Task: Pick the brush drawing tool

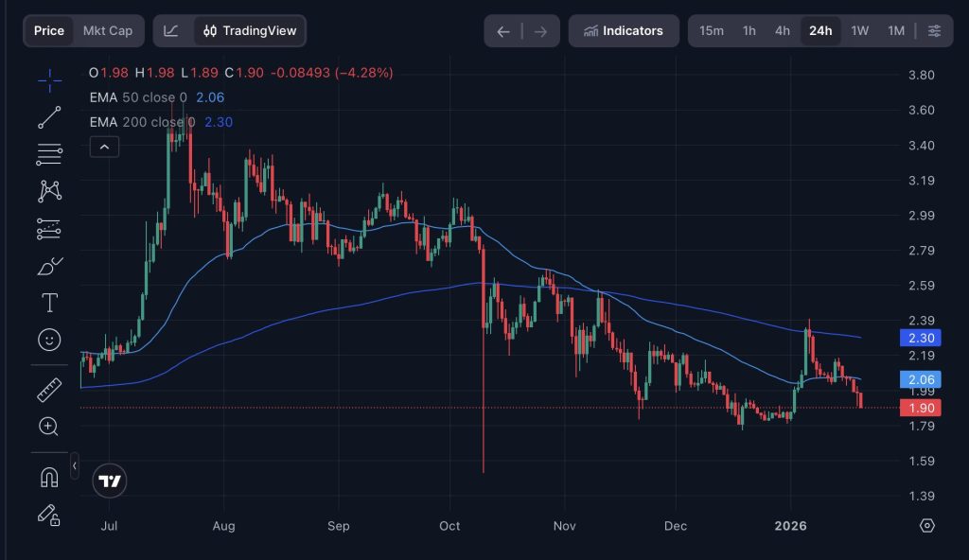Action: pos(49,266)
